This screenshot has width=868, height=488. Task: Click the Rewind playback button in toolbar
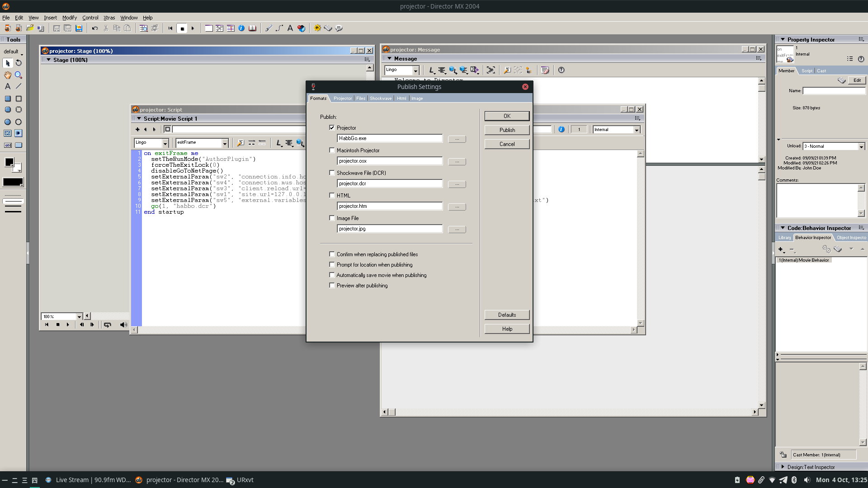(x=170, y=28)
